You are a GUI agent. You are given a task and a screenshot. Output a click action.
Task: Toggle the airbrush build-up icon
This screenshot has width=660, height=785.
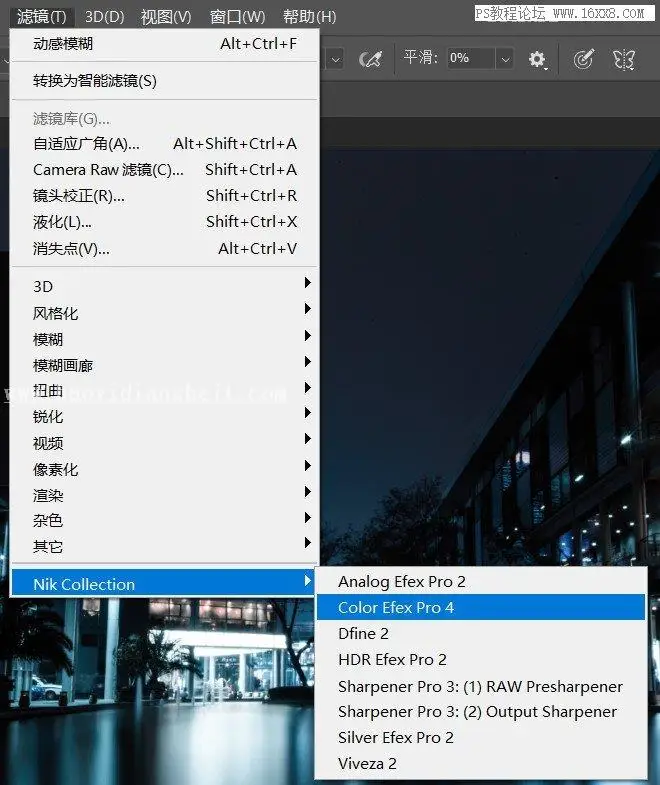371,59
